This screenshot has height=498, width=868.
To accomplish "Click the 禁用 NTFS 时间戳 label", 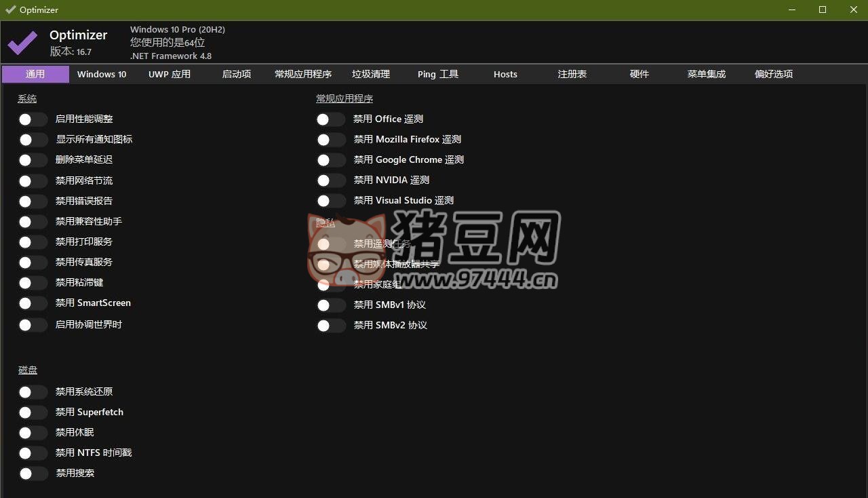I will click(94, 453).
